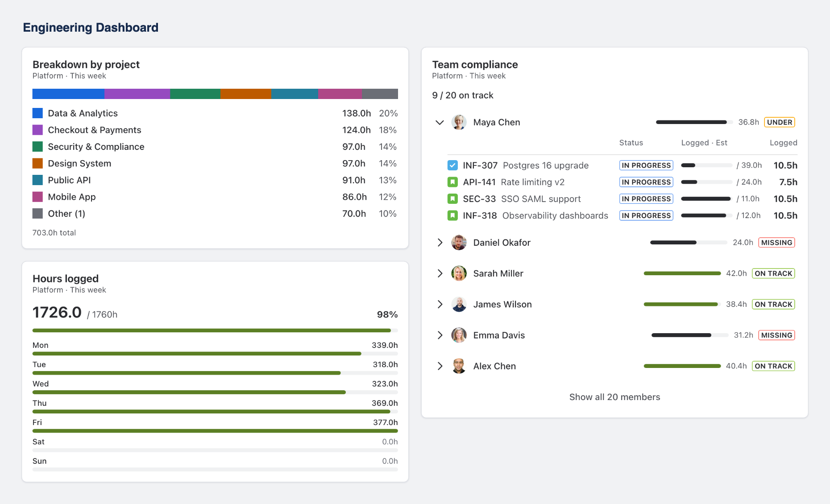Click the Team compliance card heading
The height and width of the screenshot is (504, 830).
point(475,65)
